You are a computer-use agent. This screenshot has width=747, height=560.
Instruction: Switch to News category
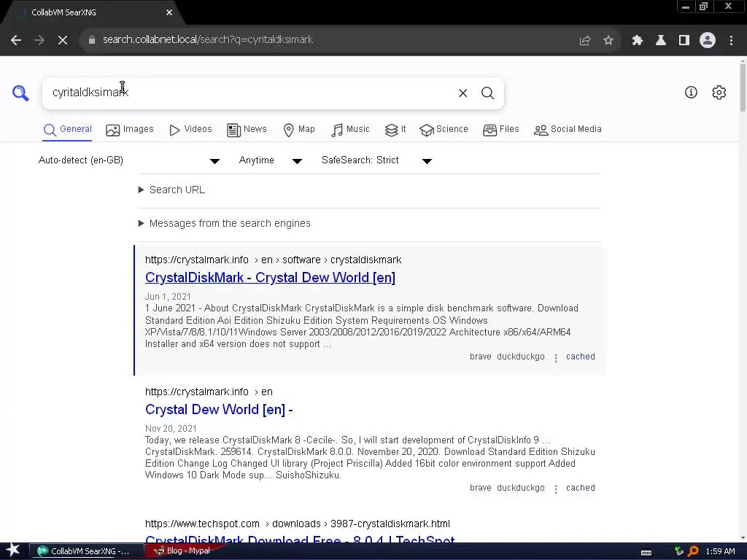tap(247, 129)
